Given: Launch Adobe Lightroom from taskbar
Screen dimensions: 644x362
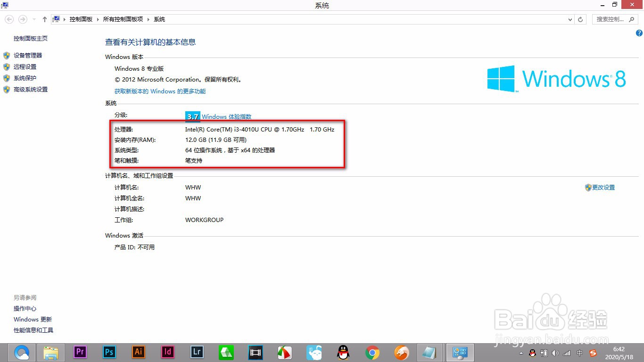Looking at the screenshot, I should click(197, 352).
